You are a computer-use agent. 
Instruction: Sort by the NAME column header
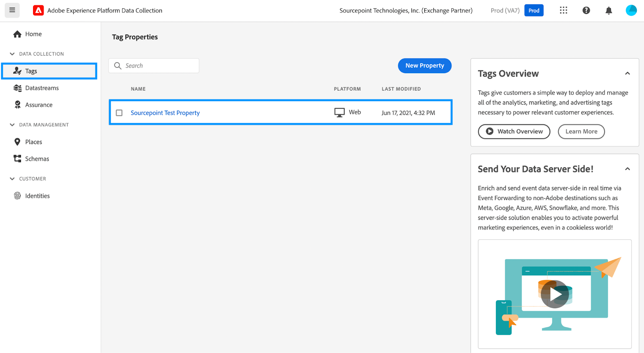[138, 89]
